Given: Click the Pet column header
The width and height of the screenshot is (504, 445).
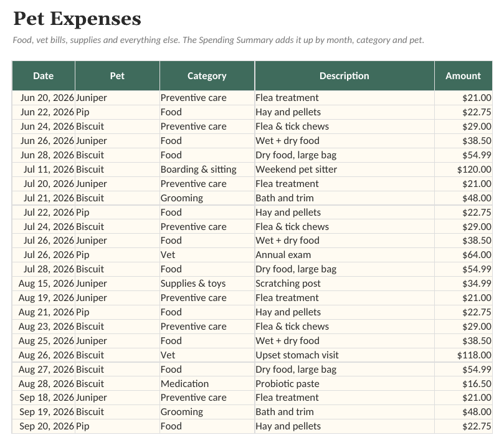Looking at the screenshot, I should (x=117, y=76).
